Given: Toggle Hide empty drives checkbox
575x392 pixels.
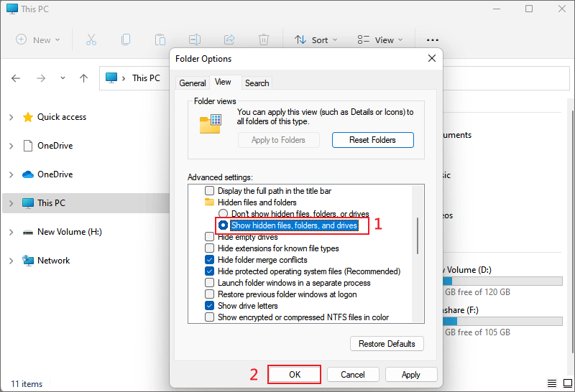Looking at the screenshot, I should tap(209, 237).
